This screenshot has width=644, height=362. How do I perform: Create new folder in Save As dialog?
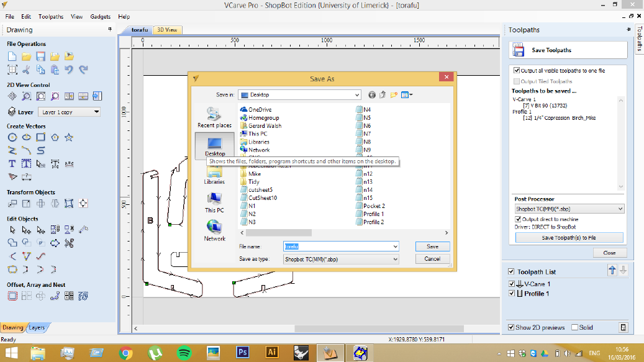click(x=394, y=95)
